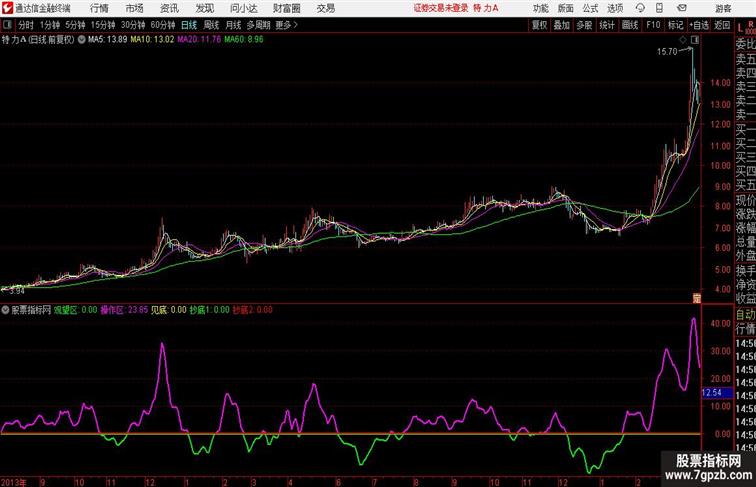
Task: Open the 功能 menu
Action: (x=540, y=8)
